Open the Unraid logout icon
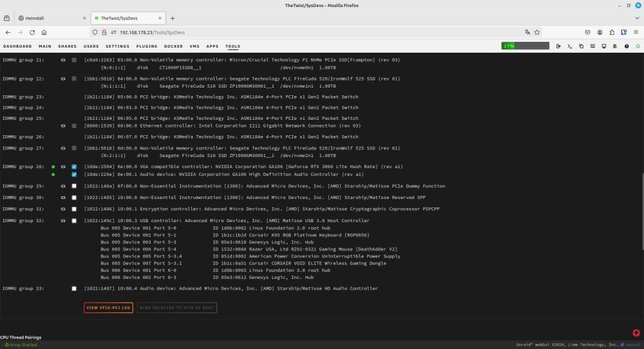The image size is (644, 349). click(x=558, y=46)
